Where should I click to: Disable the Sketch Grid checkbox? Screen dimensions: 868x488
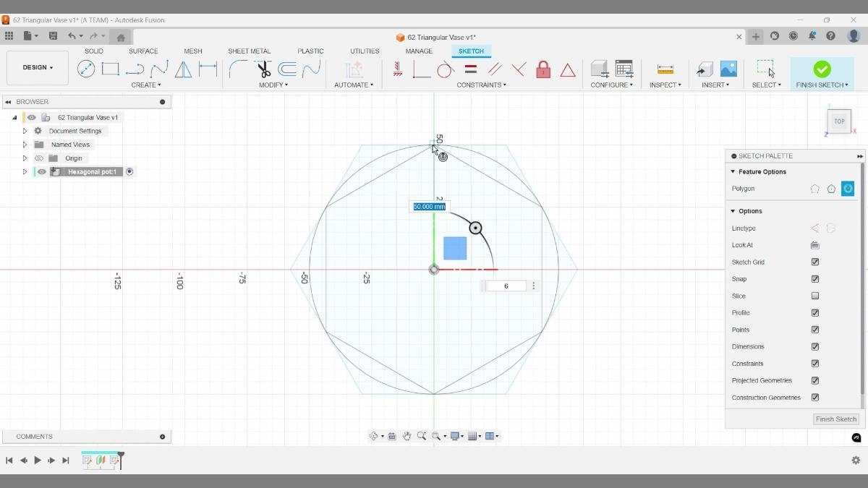pyautogui.click(x=815, y=262)
